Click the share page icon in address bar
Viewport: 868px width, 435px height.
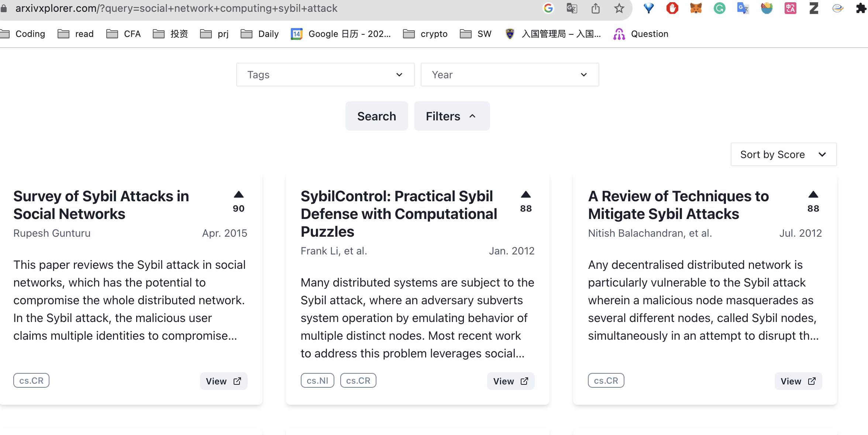click(x=595, y=8)
